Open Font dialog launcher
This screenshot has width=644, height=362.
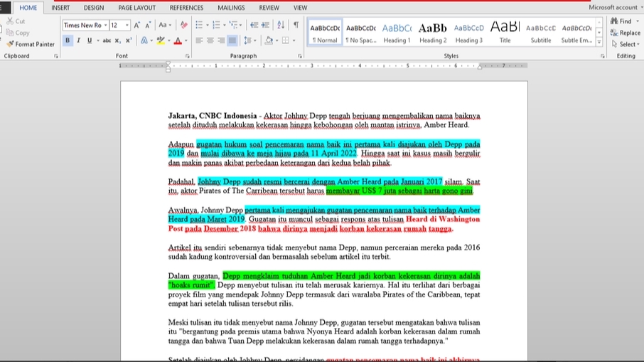tap(187, 56)
